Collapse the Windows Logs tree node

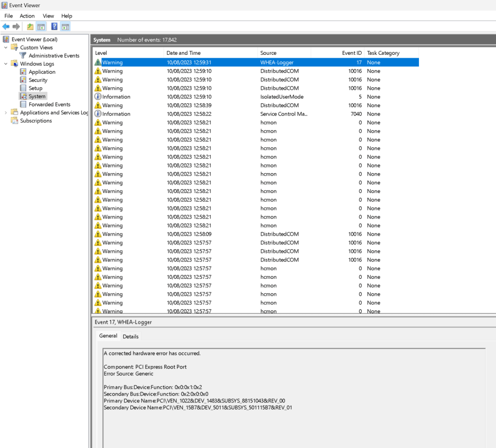(x=6, y=64)
